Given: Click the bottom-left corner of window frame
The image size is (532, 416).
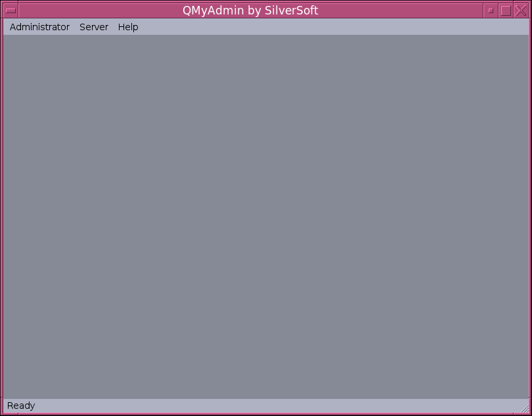Looking at the screenshot, I should [x=1, y=414].
